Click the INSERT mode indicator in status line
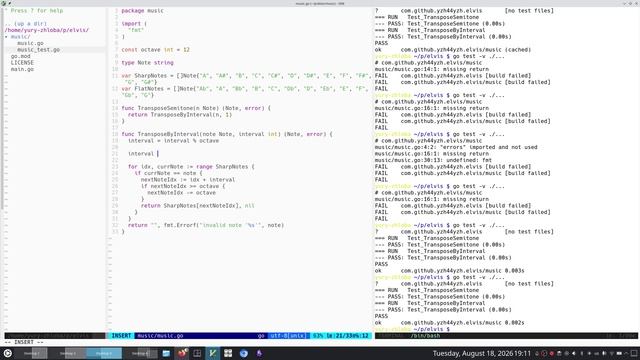The height and width of the screenshot is (360, 640). click(121, 336)
